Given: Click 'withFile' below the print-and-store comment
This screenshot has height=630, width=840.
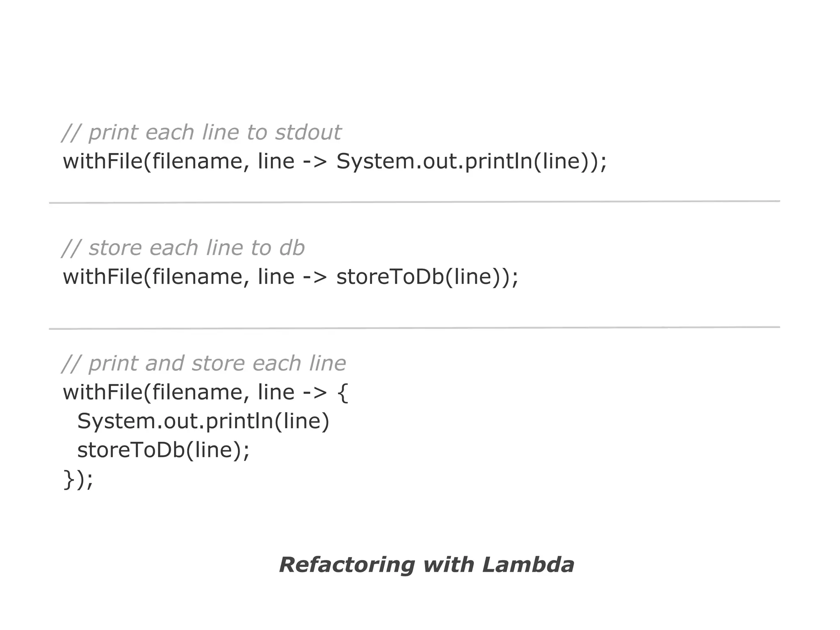Looking at the screenshot, I should (103, 393).
